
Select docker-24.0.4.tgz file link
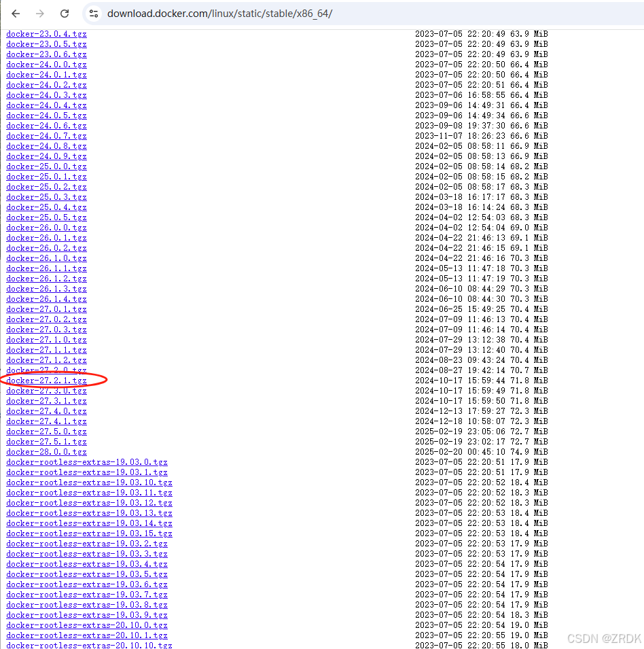pos(46,105)
